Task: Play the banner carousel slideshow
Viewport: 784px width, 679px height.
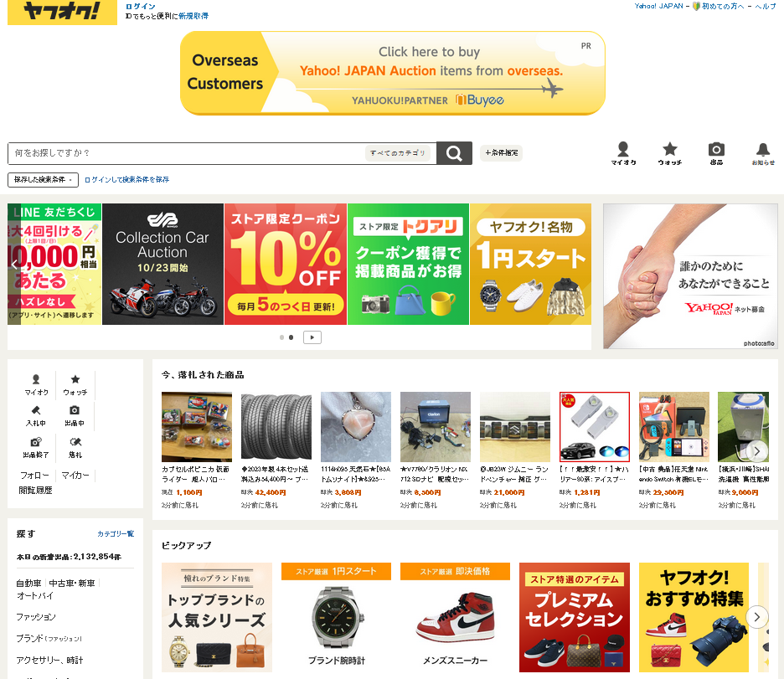Action: click(x=312, y=337)
